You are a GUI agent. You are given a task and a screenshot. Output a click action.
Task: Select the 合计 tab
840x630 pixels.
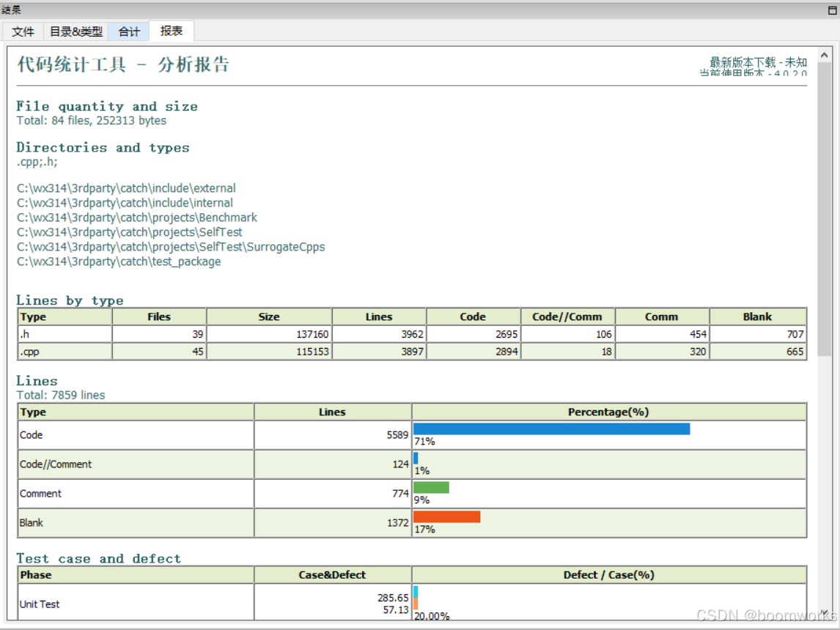(129, 31)
